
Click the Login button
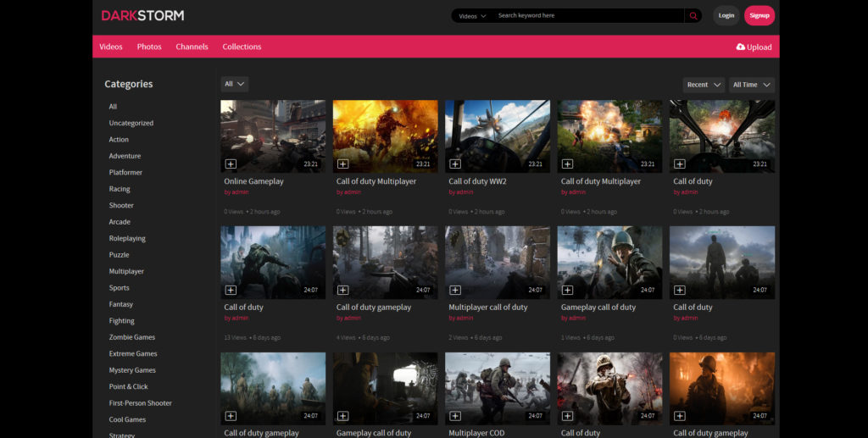pyautogui.click(x=726, y=15)
